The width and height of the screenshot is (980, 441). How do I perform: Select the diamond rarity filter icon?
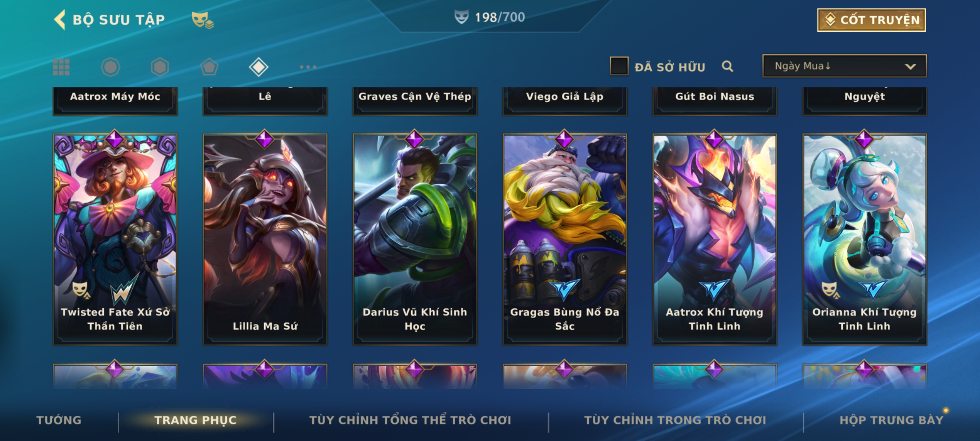pos(258,67)
